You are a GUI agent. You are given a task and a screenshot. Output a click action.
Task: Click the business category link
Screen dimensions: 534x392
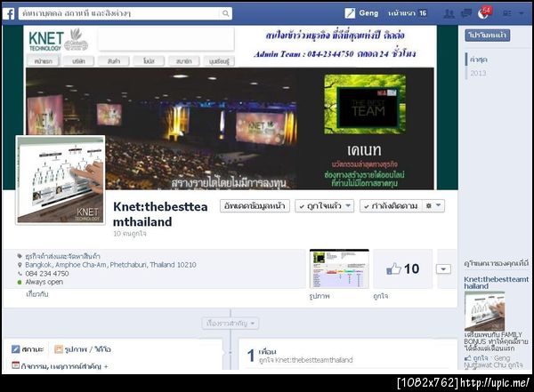point(62,256)
